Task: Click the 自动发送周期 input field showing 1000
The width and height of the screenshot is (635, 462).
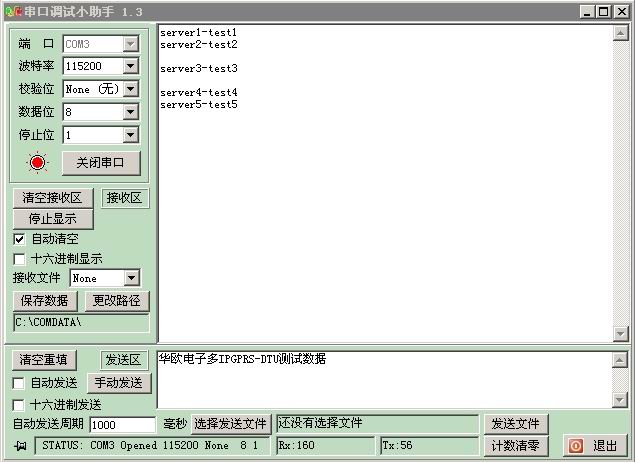Action: coord(122,425)
